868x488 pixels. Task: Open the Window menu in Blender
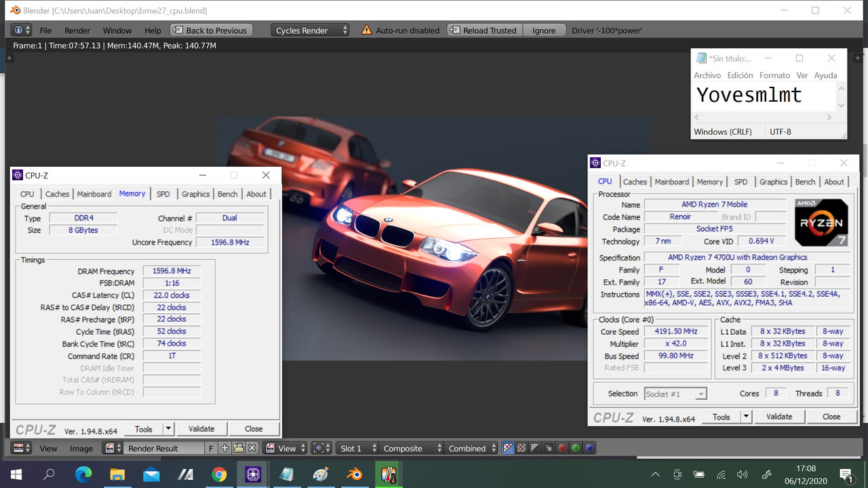point(117,30)
